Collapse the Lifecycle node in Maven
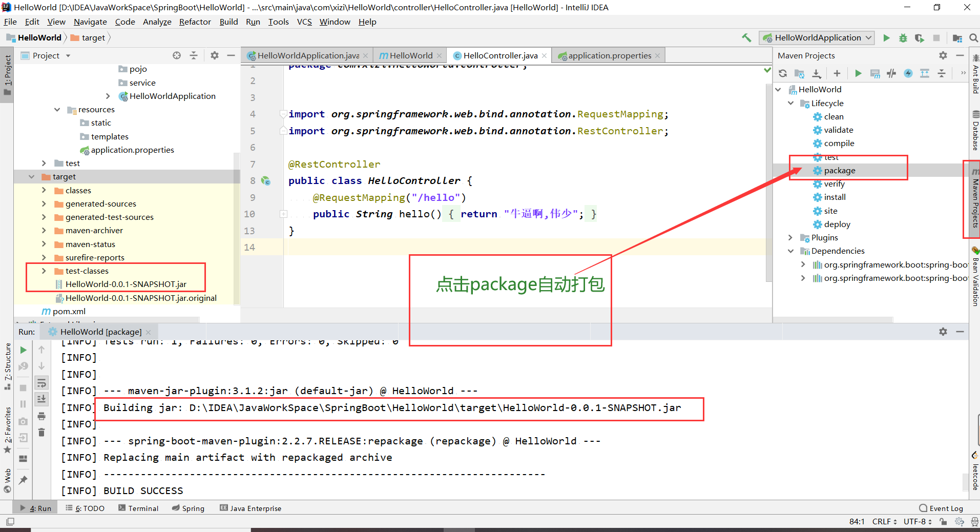This screenshot has height=532, width=980. tap(790, 103)
